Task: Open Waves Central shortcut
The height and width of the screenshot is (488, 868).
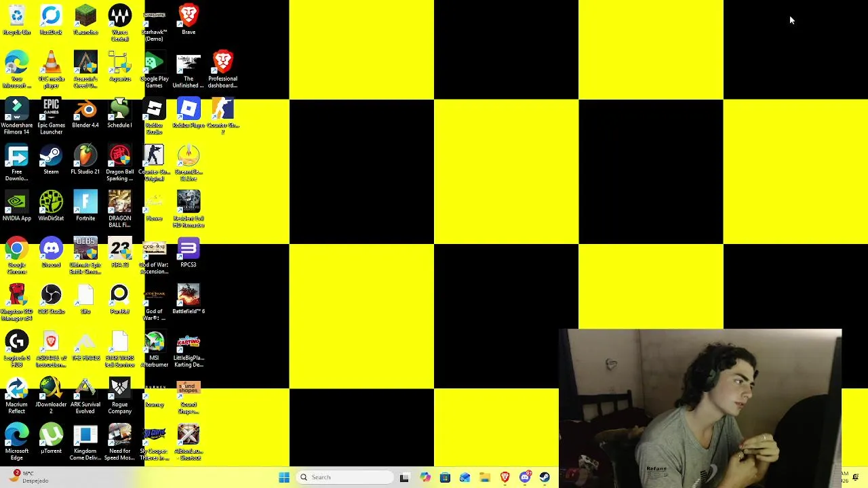Action: tap(119, 23)
